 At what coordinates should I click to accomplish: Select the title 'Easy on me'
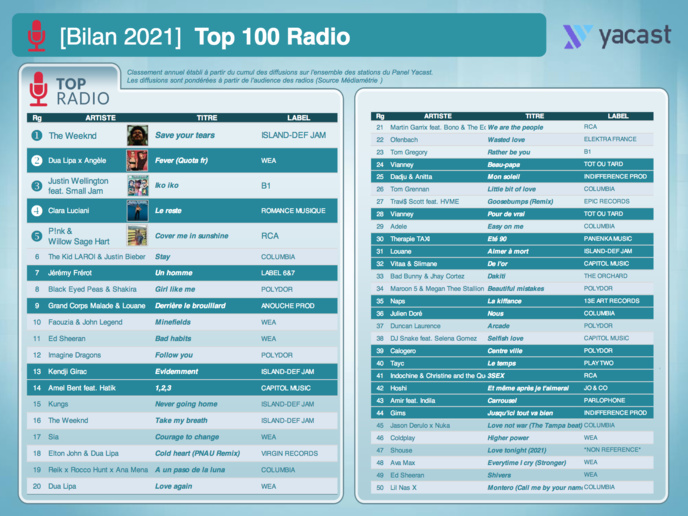(505, 226)
